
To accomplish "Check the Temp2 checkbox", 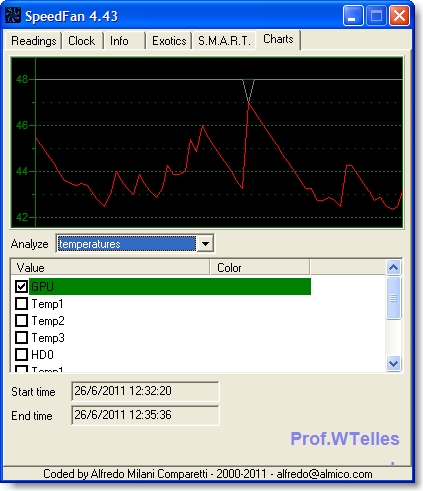I will click(22, 321).
